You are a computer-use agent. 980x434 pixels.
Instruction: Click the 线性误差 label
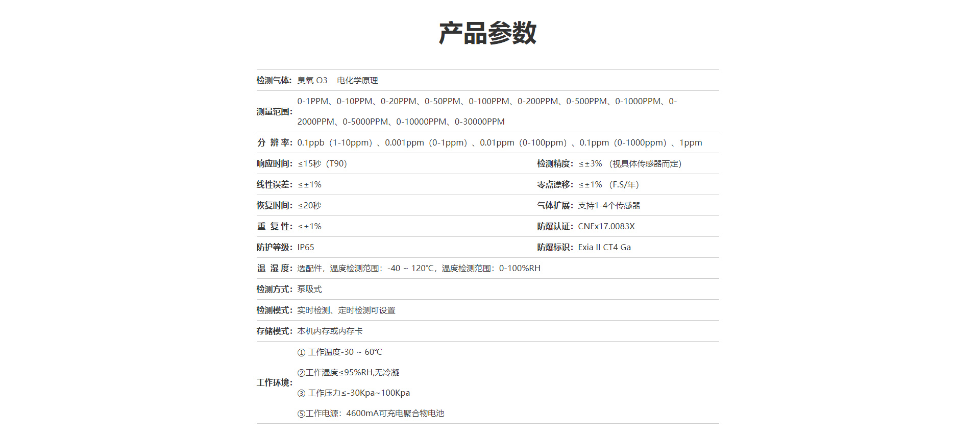pyautogui.click(x=274, y=185)
